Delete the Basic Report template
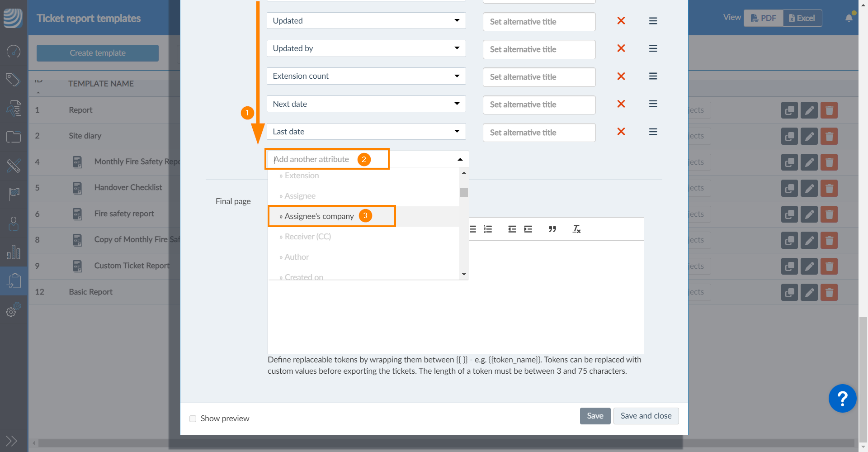 [829, 292]
